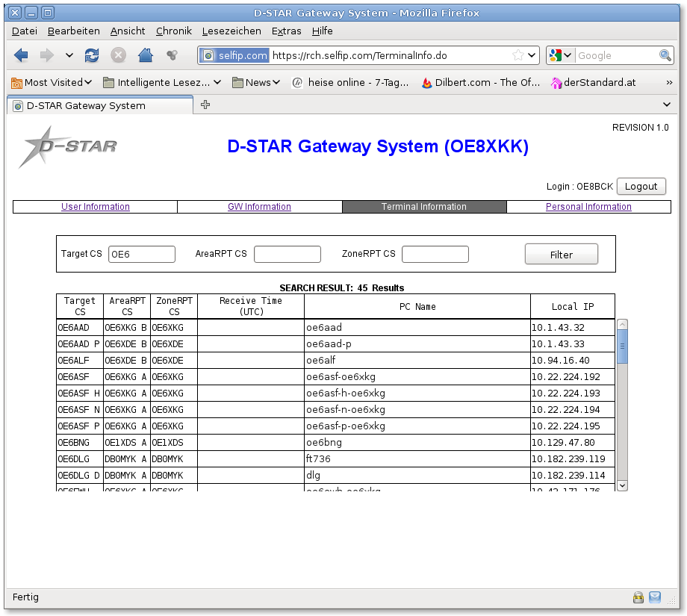Select the D-STAR Gateway System tab
Image resolution: width=687 pixels, height=616 pixels.
click(x=100, y=105)
